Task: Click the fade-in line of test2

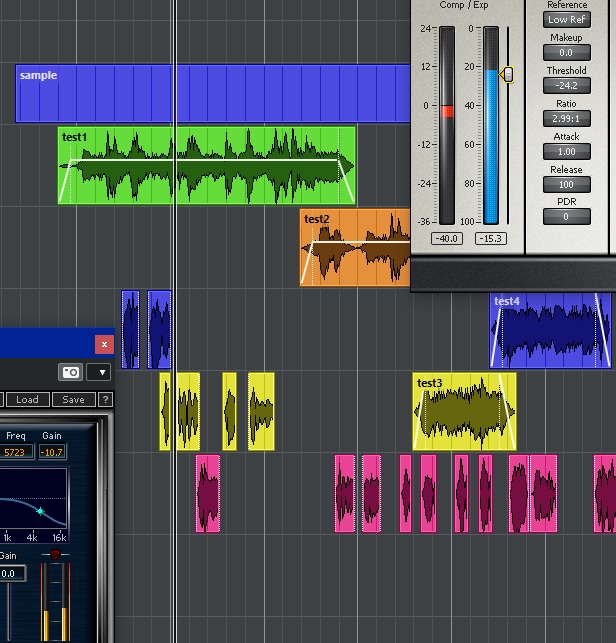Action: click(307, 262)
